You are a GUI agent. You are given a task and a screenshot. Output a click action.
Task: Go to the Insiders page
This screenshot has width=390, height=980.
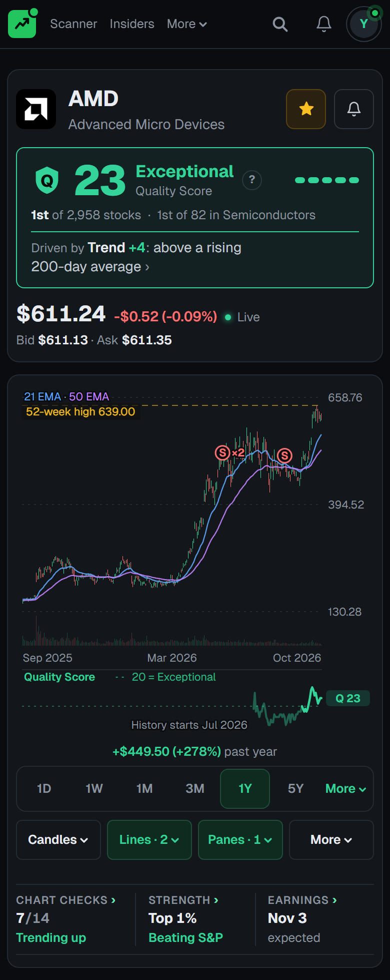click(x=132, y=24)
